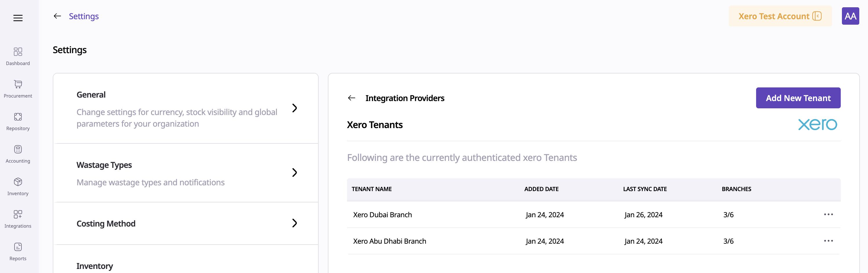The image size is (868, 273).
Task: Open Inventory from sidebar navigation
Action: click(18, 186)
